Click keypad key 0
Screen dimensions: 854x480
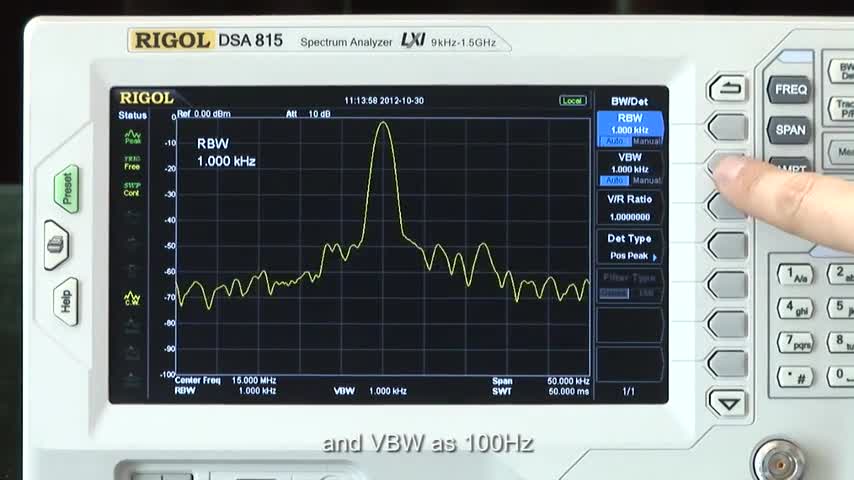point(841,377)
